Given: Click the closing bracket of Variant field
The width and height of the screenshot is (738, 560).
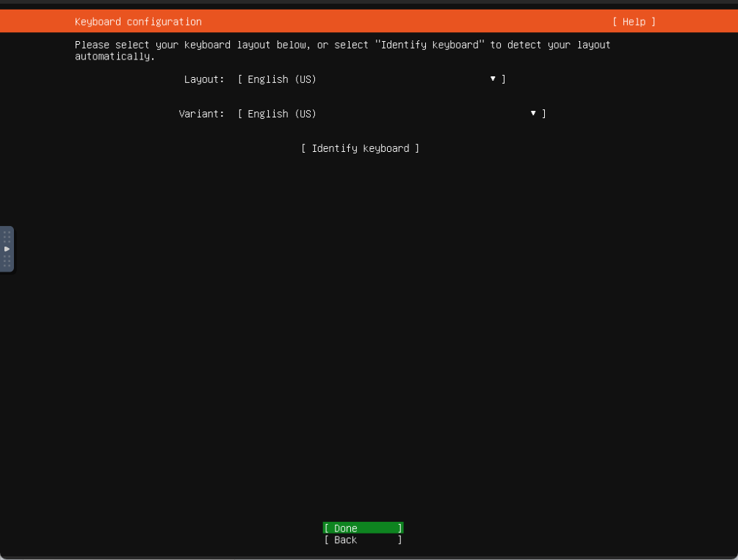Looking at the screenshot, I should (543, 114).
